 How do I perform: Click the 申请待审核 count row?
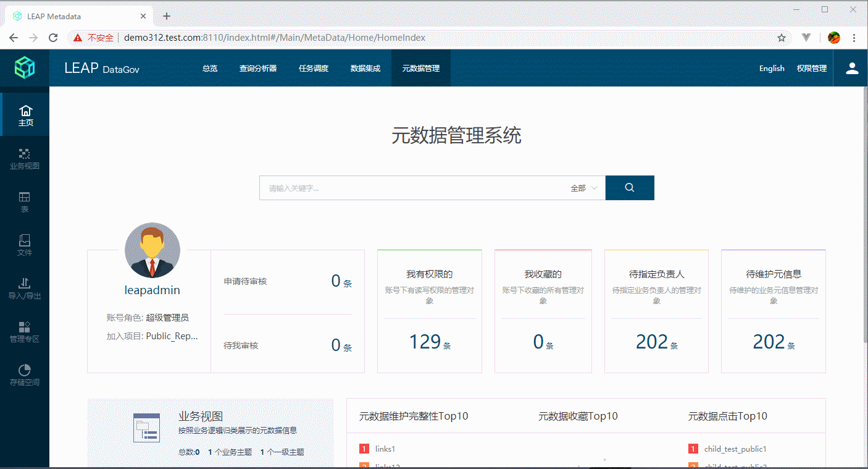[x=288, y=282]
